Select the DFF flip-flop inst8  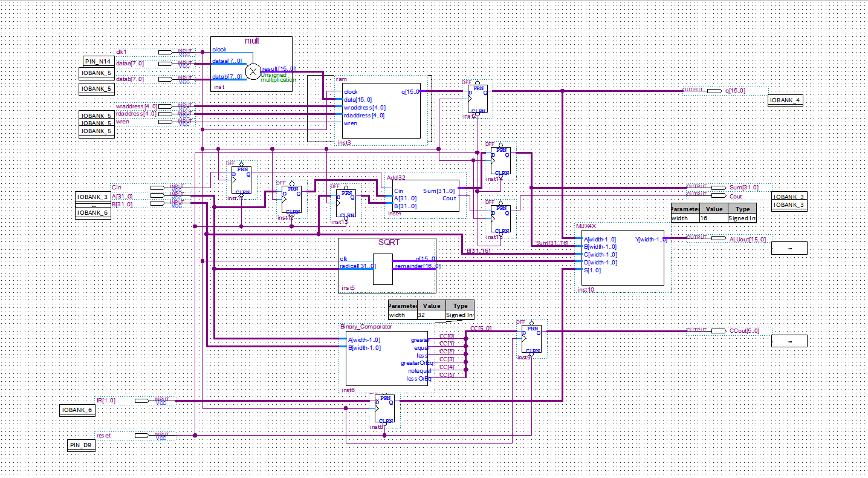[x=383, y=410]
